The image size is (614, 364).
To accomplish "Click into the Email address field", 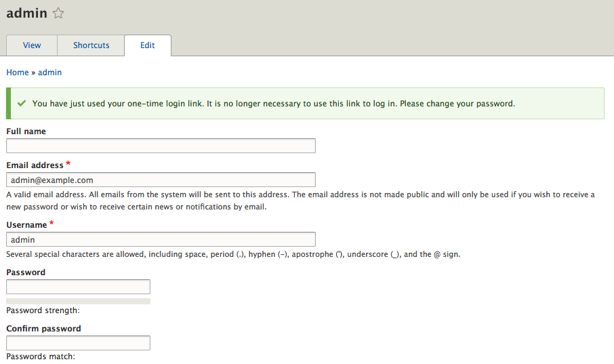I will click(x=161, y=180).
